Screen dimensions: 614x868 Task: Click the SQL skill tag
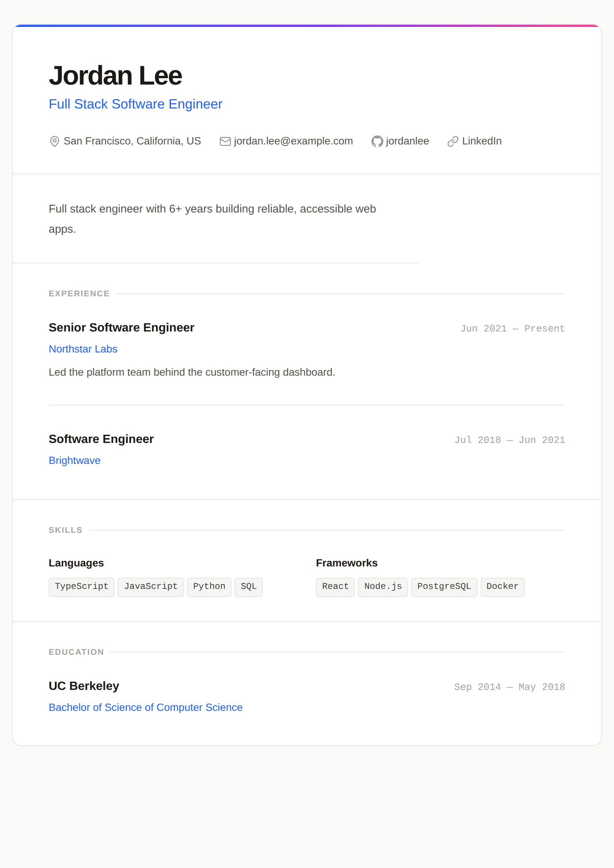[248, 587]
